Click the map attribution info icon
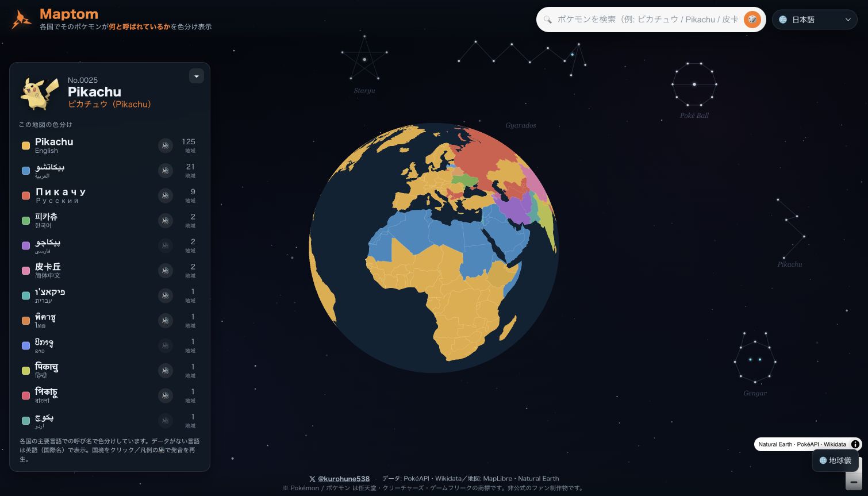Viewport: 868px width, 496px height. (855, 444)
